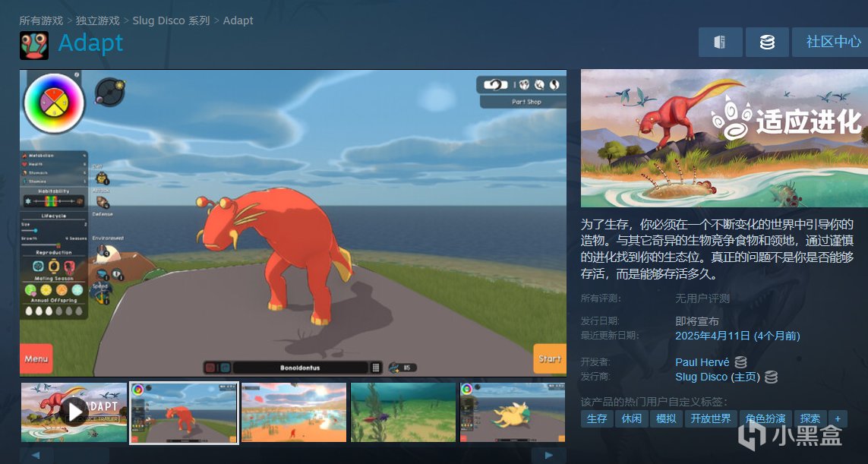Select the yellow creature screenshot thumbnail
This screenshot has height=464, width=868.
point(513,412)
